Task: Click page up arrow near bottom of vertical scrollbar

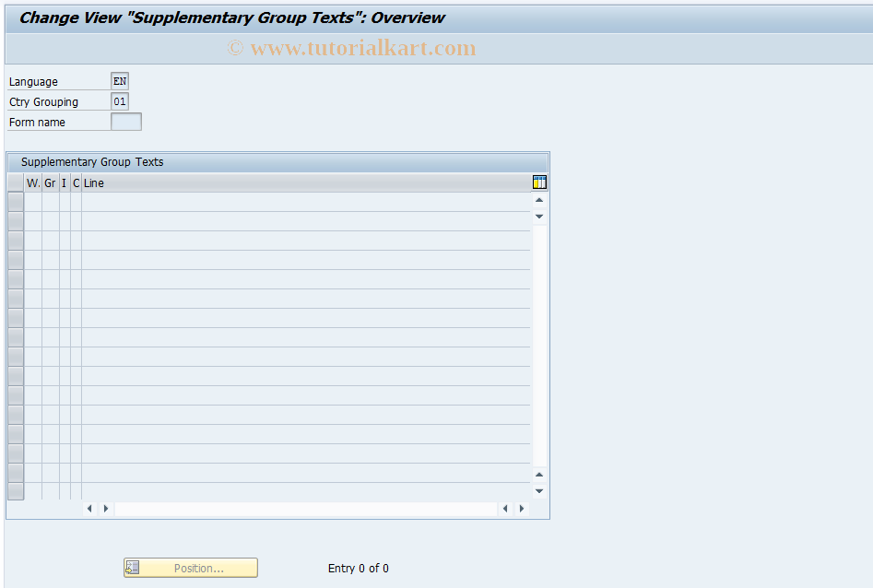Action: [x=539, y=475]
